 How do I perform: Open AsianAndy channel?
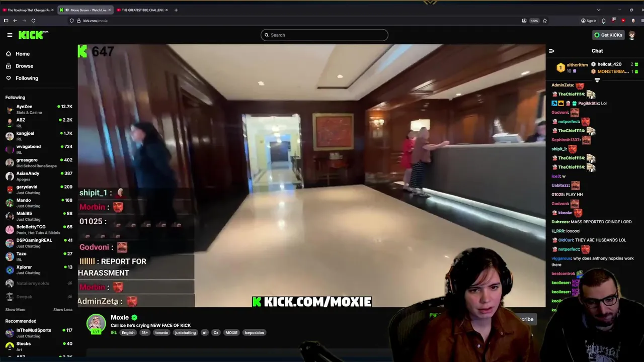[x=39, y=175]
